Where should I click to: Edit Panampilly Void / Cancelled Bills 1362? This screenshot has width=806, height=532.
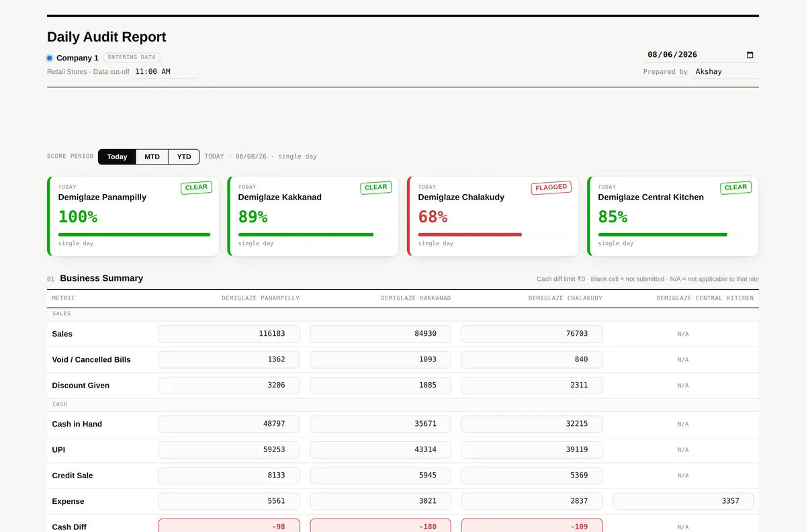[229, 359]
